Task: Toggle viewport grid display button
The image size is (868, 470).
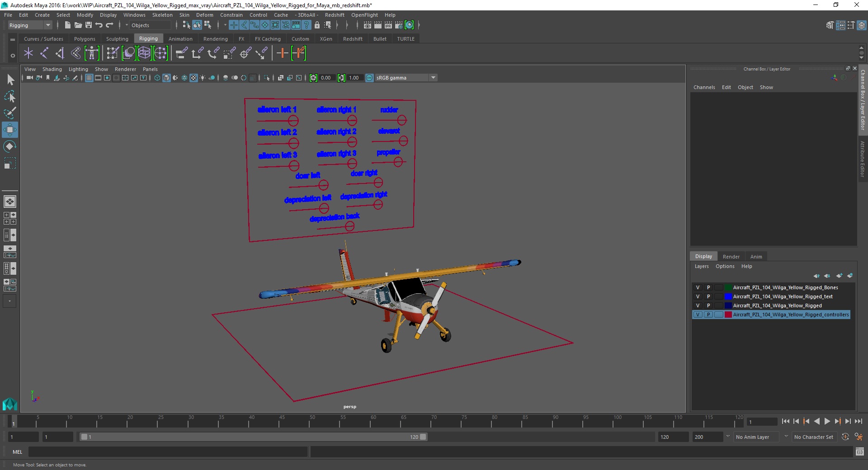Action: point(89,78)
